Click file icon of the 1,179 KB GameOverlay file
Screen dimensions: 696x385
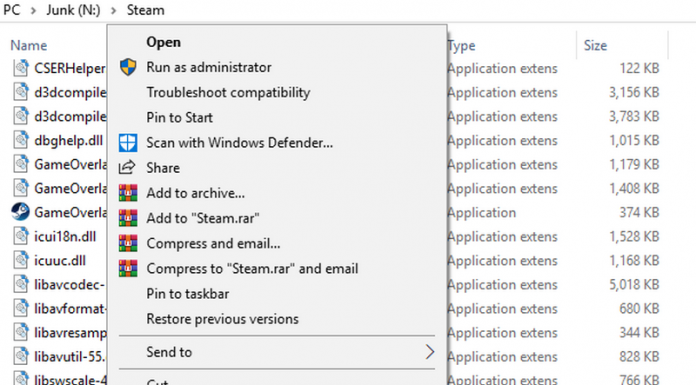point(21,164)
